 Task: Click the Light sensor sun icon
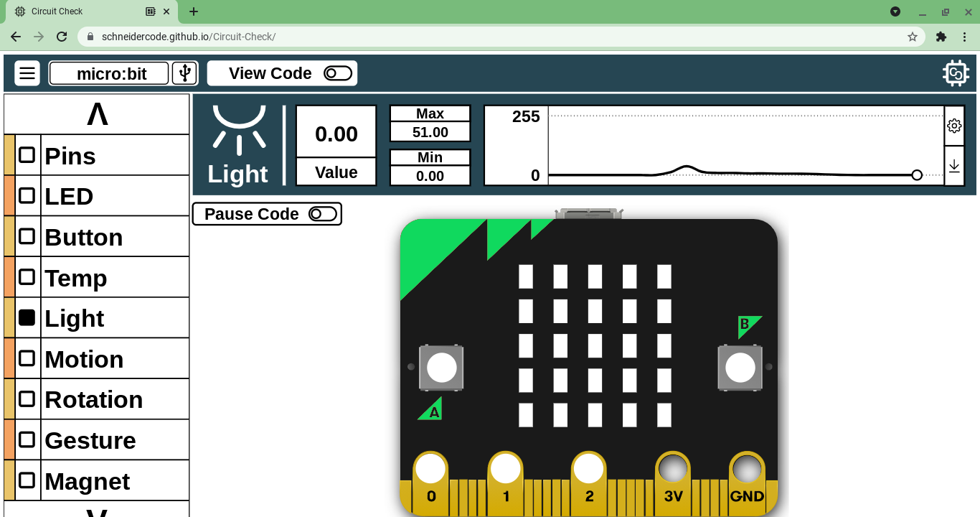[239, 129]
